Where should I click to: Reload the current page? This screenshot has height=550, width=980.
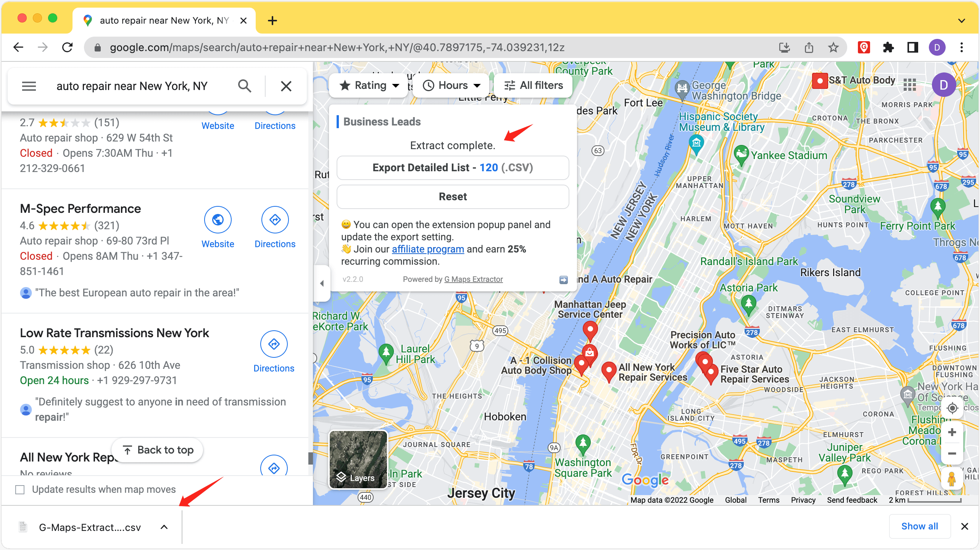68,47
